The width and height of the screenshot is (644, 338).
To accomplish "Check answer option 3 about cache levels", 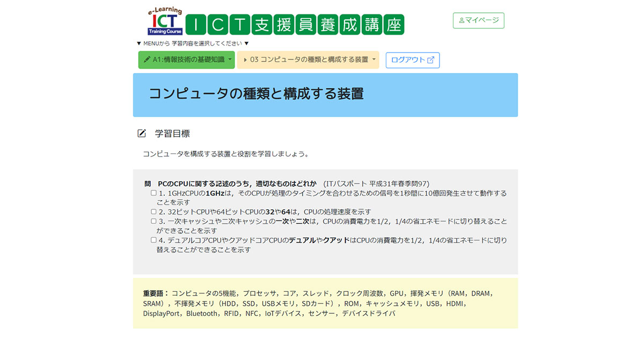I will [153, 221].
